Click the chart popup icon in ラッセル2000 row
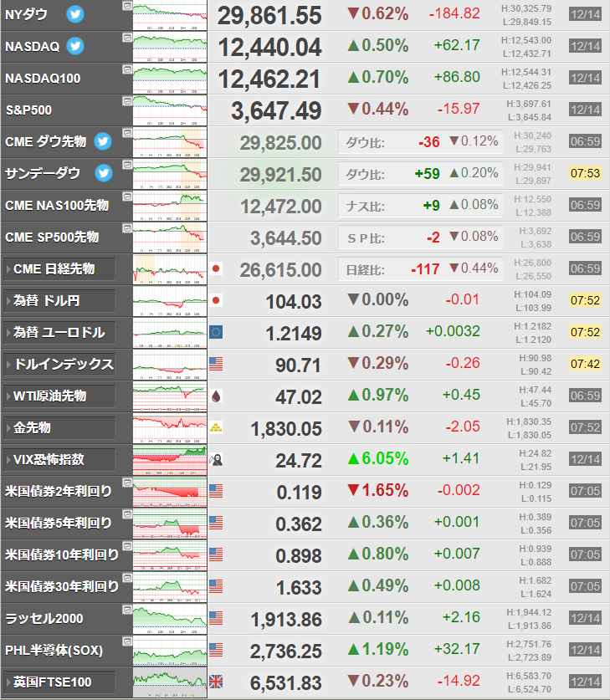 point(127,610)
